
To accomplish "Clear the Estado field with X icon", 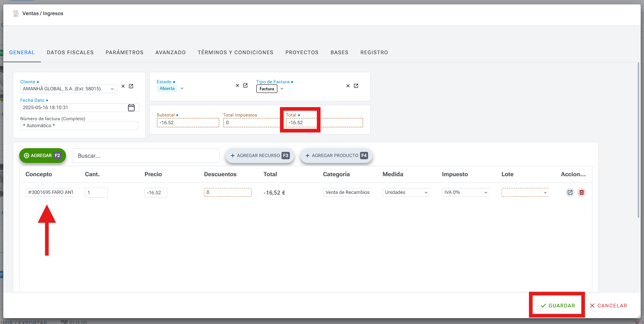I will (238, 86).
